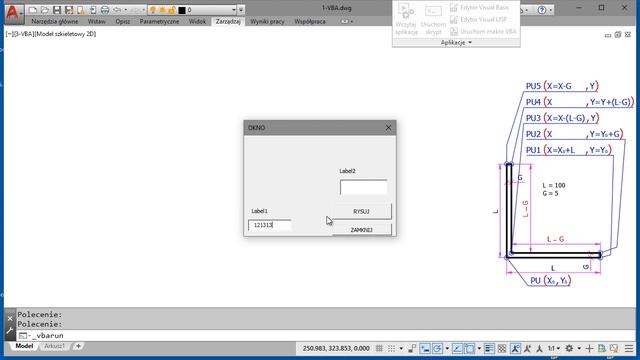The height and width of the screenshot is (360, 640).
Task: Click the RYSUJ button
Action: [361, 211]
